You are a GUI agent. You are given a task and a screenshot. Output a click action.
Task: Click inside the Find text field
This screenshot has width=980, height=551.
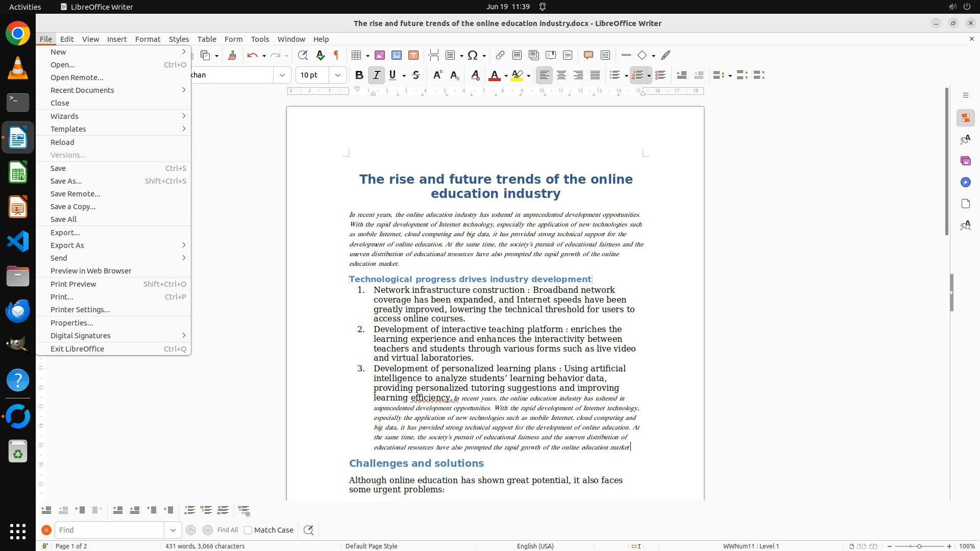coord(110,530)
